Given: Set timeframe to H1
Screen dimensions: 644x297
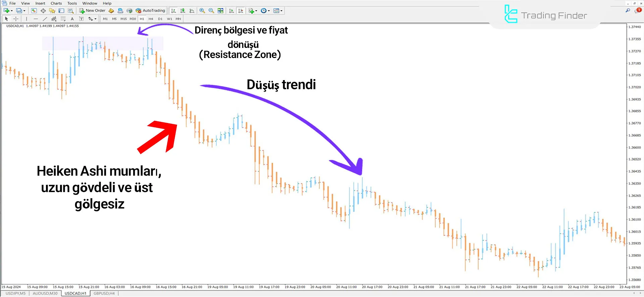Looking at the screenshot, I should (142, 19).
